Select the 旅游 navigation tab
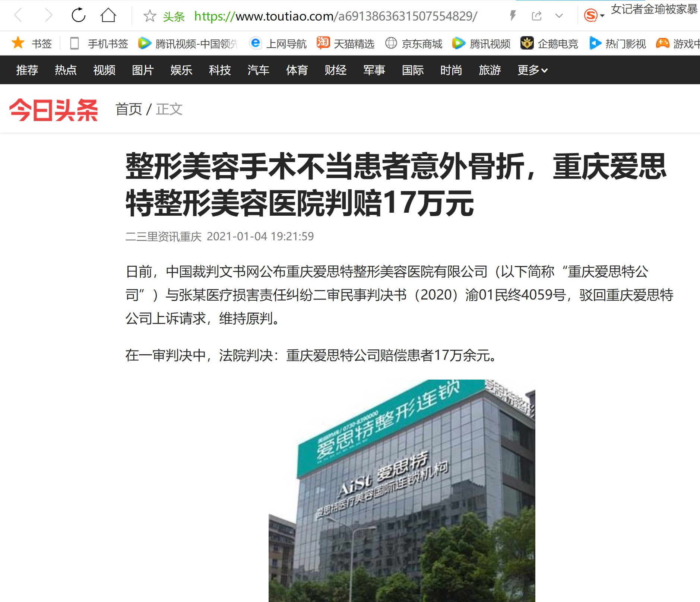The image size is (700, 602). pyautogui.click(x=490, y=70)
